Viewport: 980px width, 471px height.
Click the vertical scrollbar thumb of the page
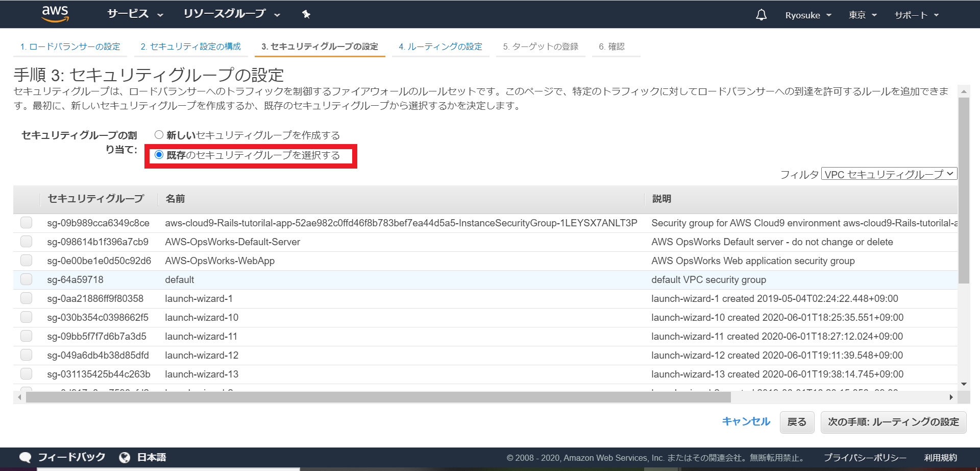[964, 190]
